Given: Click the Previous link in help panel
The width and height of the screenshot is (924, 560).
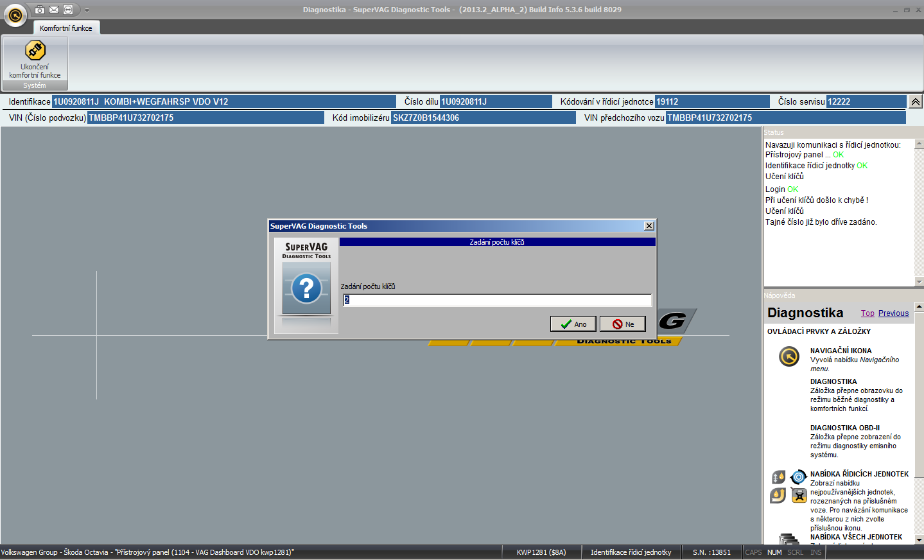Looking at the screenshot, I should [894, 313].
